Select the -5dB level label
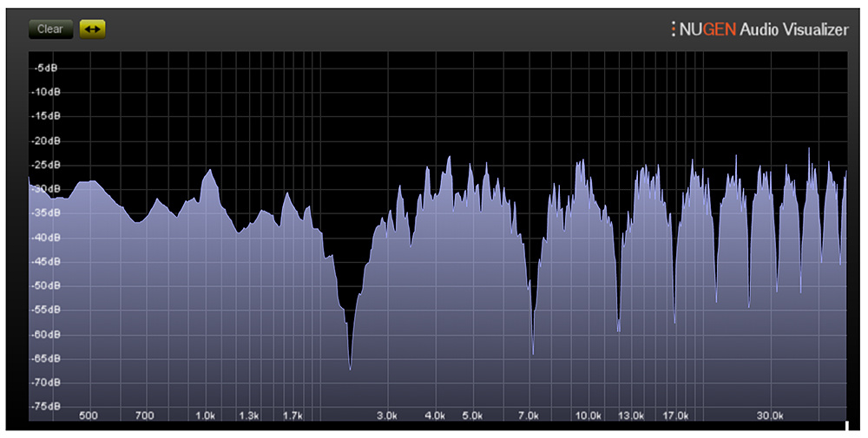Screen dimensions: 868x438 click(43, 68)
